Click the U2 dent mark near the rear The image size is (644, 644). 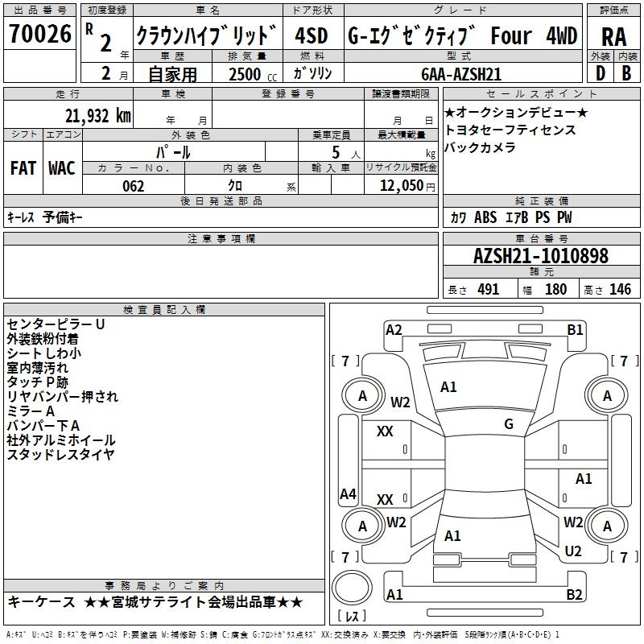(573, 551)
